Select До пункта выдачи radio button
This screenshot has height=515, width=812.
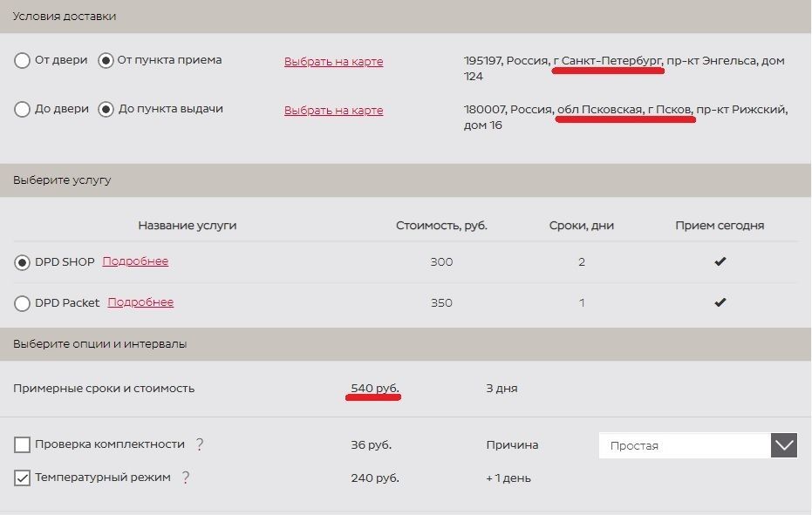click(x=106, y=110)
